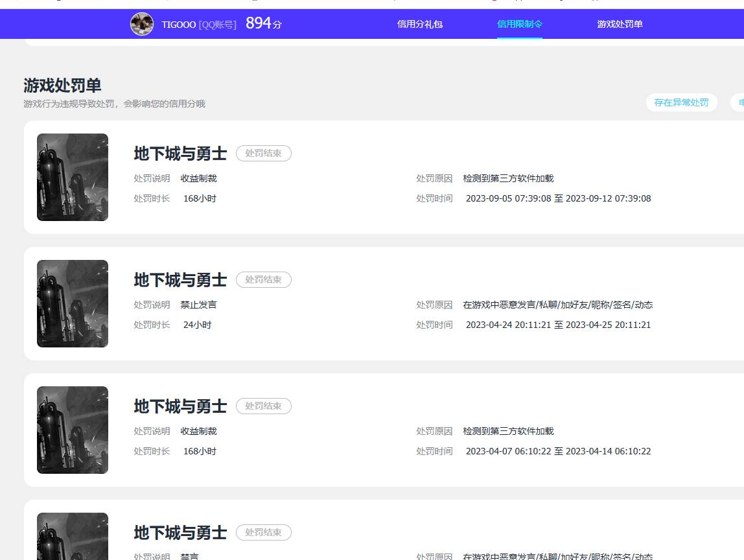Viewport: 744px width, 560px height.
Task: Click the TIGOOO user avatar
Action: pyautogui.click(x=142, y=24)
